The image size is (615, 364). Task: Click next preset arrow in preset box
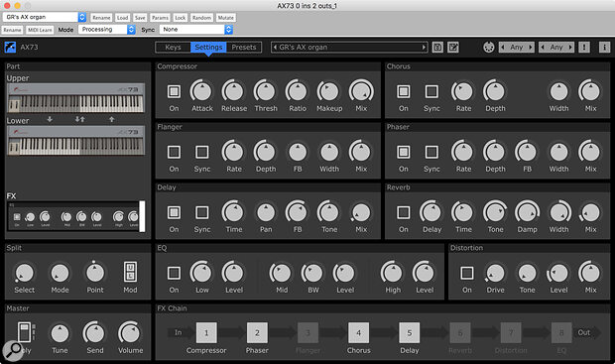click(424, 47)
